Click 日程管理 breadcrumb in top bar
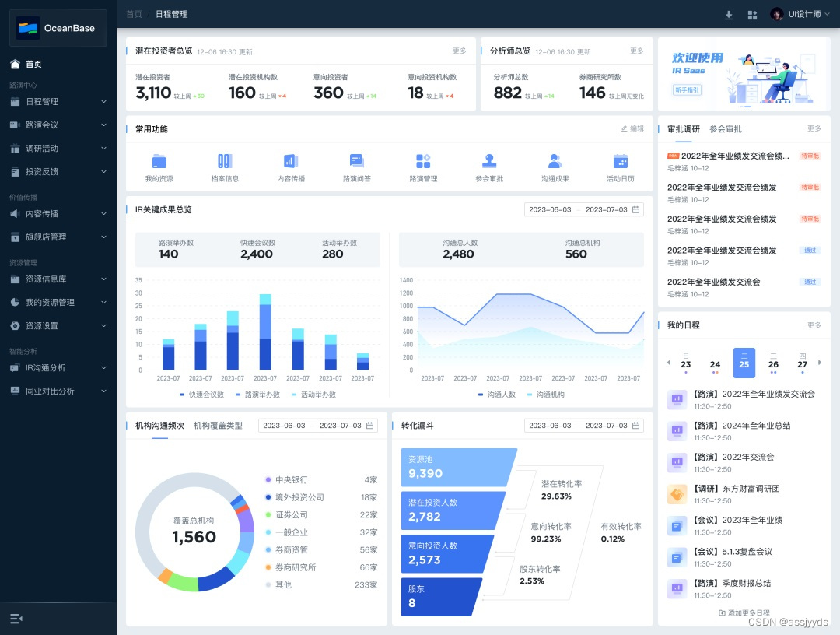 pos(171,15)
